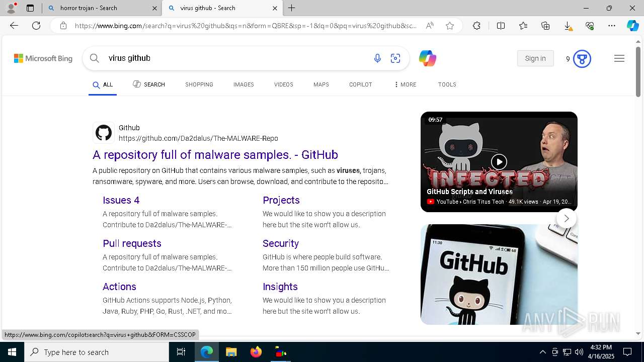The height and width of the screenshot is (362, 644).
Task: Select the IMAGES tab
Action: [x=244, y=84]
